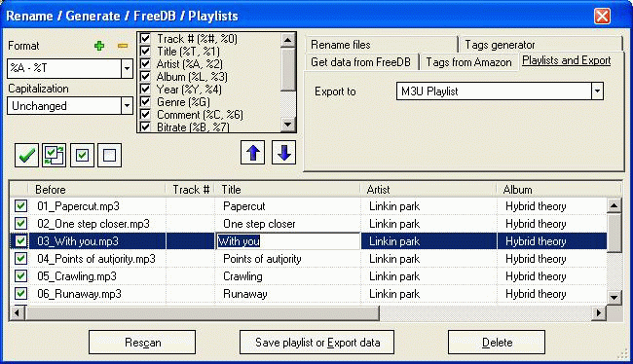Image resolution: width=633 pixels, height=364 pixels.
Task: Select the 06_Runaway.mp3 filename
Action: coord(79,294)
